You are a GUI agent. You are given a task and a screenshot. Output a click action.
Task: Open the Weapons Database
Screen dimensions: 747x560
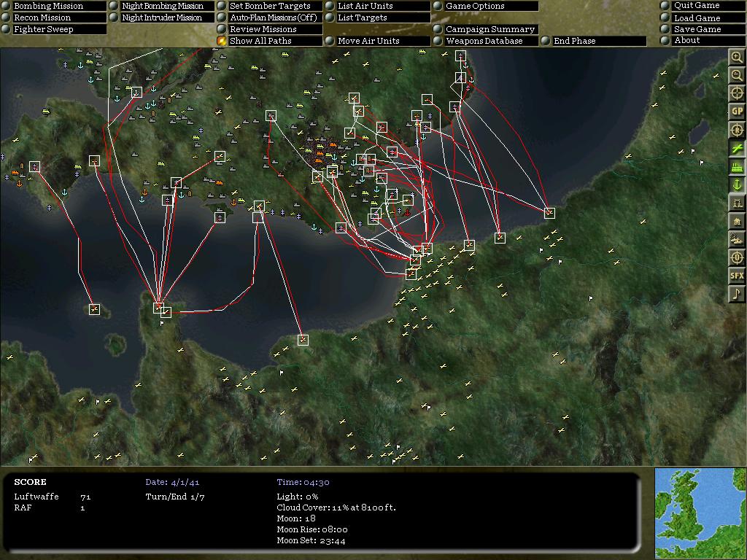pyautogui.click(x=484, y=41)
